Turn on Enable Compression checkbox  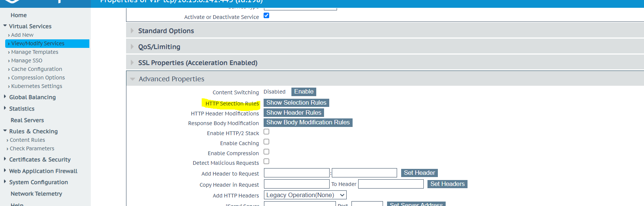point(266,152)
